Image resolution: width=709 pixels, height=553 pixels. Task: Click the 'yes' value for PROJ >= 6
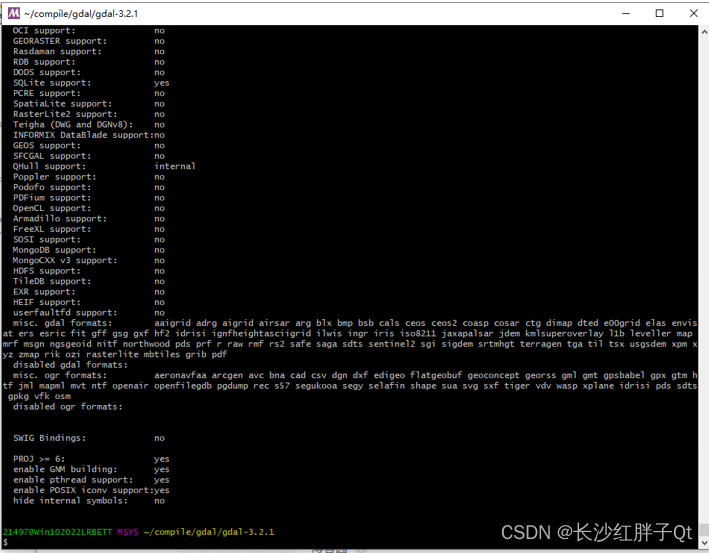pos(161,459)
